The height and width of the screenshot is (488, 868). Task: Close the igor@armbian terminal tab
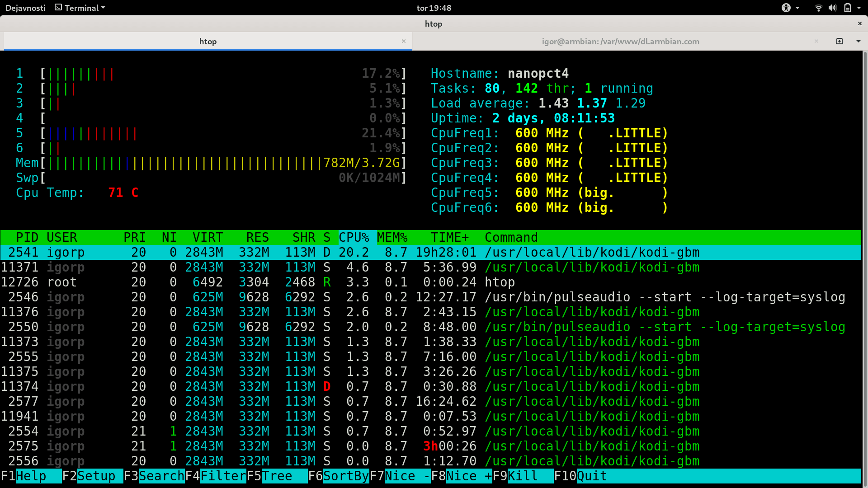pyautogui.click(x=816, y=41)
